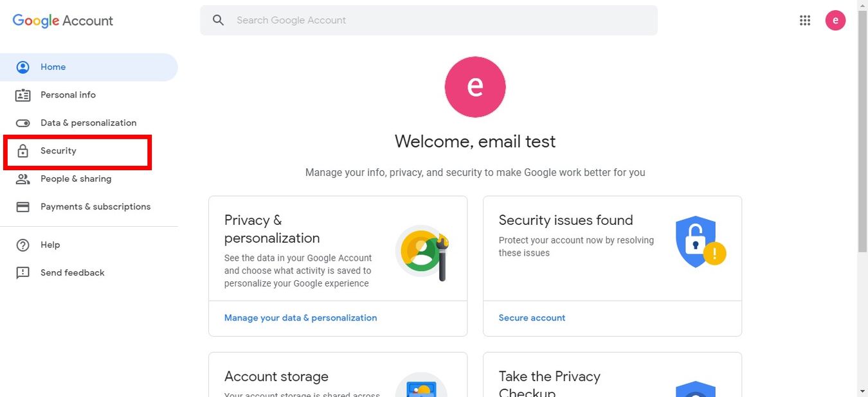This screenshot has height=397, width=868.
Task: Open the Google apps grid icon
Action: tap(805, 21)
